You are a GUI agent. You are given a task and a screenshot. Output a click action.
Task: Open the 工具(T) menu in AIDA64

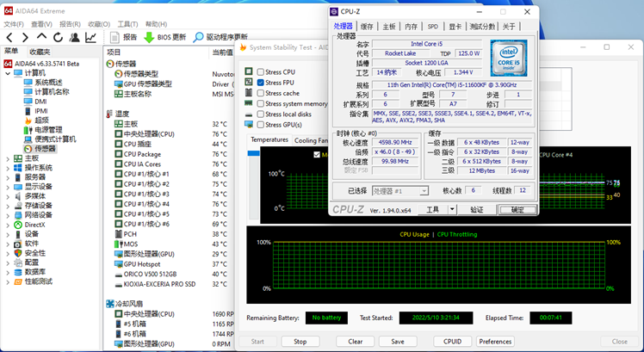[x=127, y=24]
